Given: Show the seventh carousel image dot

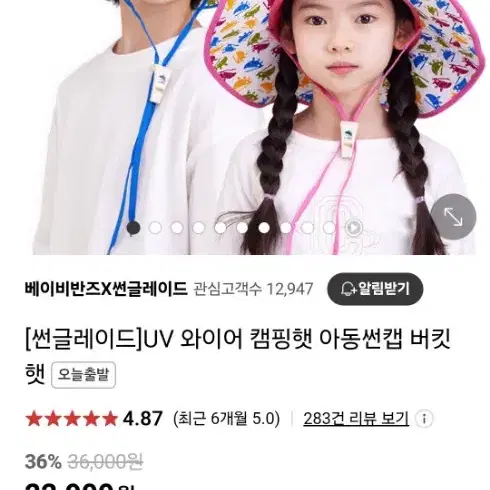Looking at the screenshot, I should 264,228.
